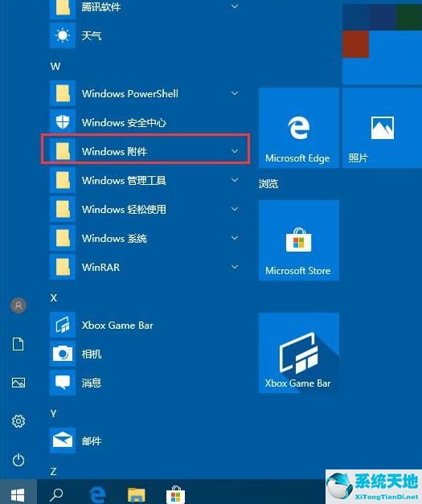Viewport: 422px width, 504px height.
Task: Click the Windows Start button
Action: pyautogui.click(x=18, y=494)
